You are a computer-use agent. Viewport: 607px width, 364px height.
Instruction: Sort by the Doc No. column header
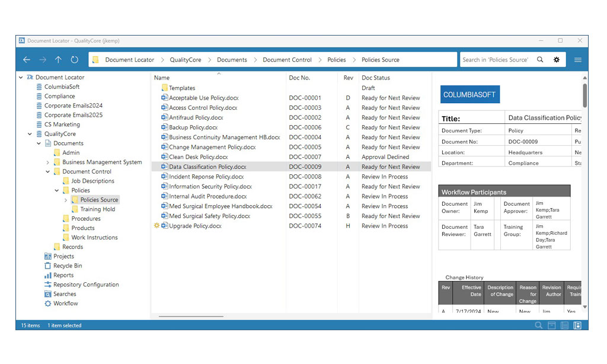[301, 78]
